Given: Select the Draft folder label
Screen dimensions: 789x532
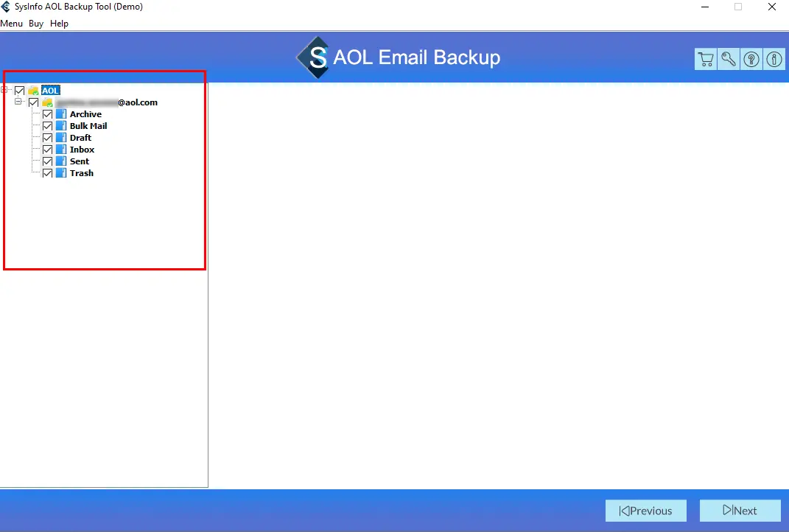Looking at the screenshot, I should click(80, 138).
